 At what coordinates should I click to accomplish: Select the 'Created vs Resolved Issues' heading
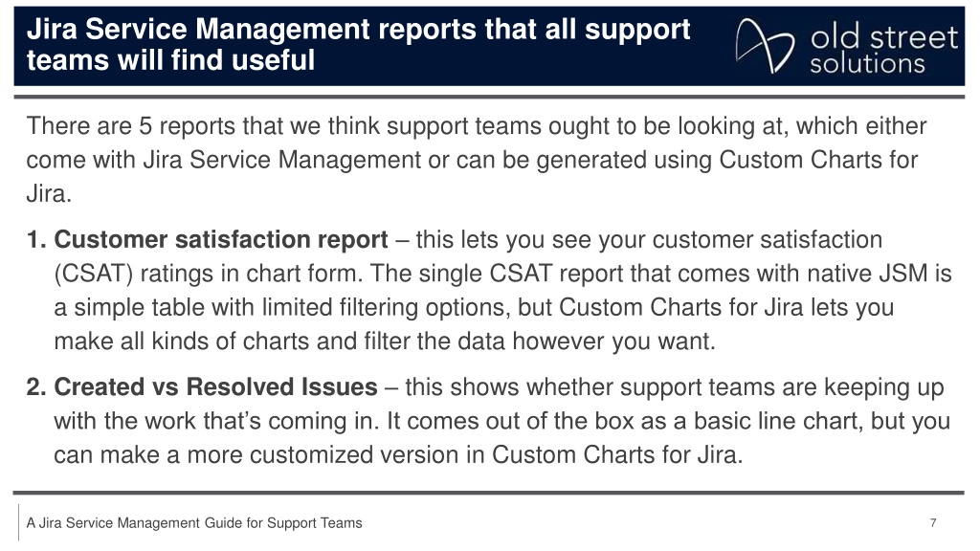pos(215,387)
